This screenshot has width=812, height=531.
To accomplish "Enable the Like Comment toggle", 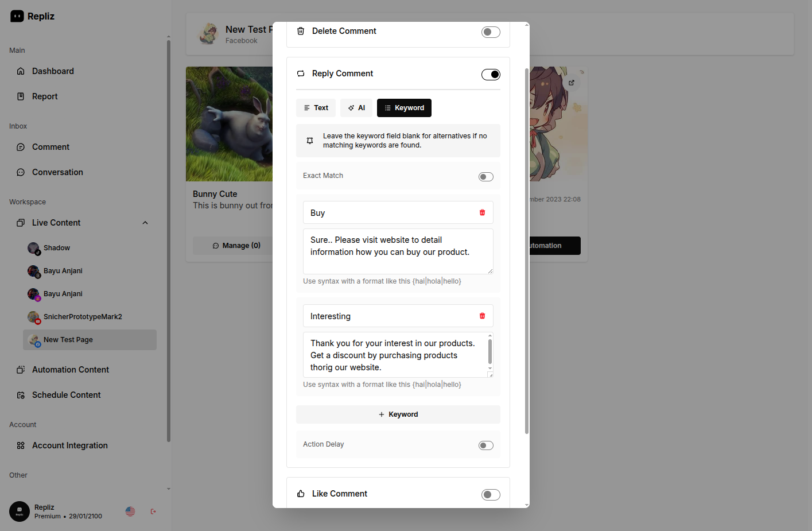I will [x=491, y=495].
